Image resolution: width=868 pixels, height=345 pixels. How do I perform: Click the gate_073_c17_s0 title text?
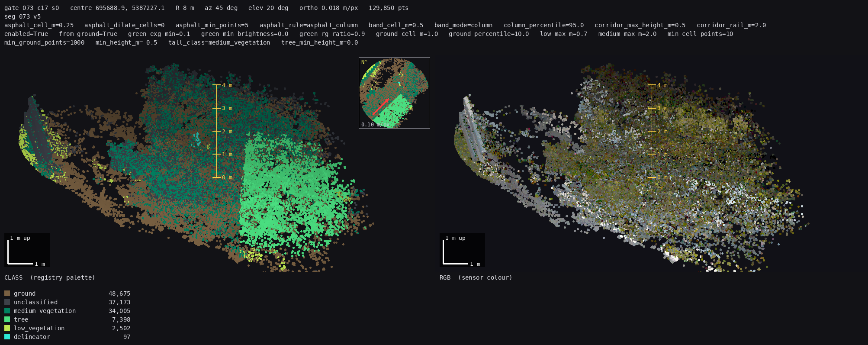pyautogui.click(x=32, y=8)
